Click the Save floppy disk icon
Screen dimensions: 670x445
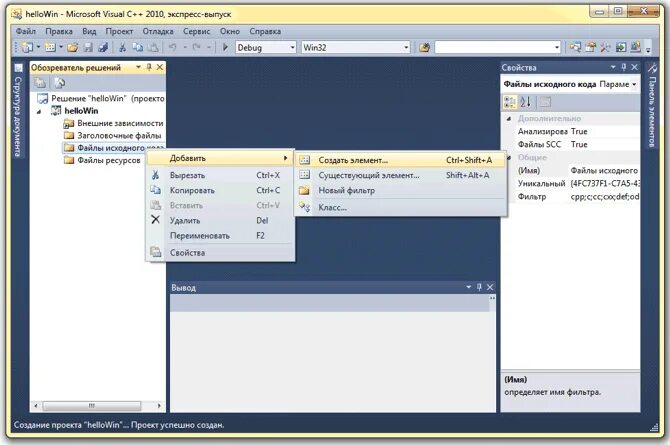pos(88,47)
